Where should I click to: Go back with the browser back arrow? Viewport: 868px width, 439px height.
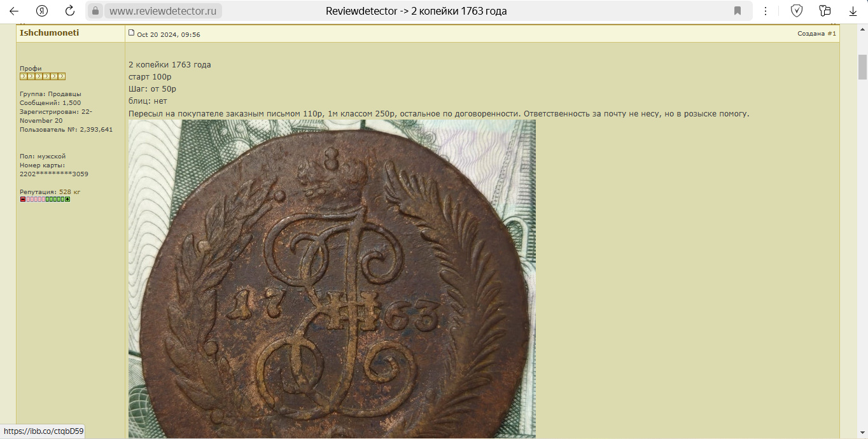point(14,11)
